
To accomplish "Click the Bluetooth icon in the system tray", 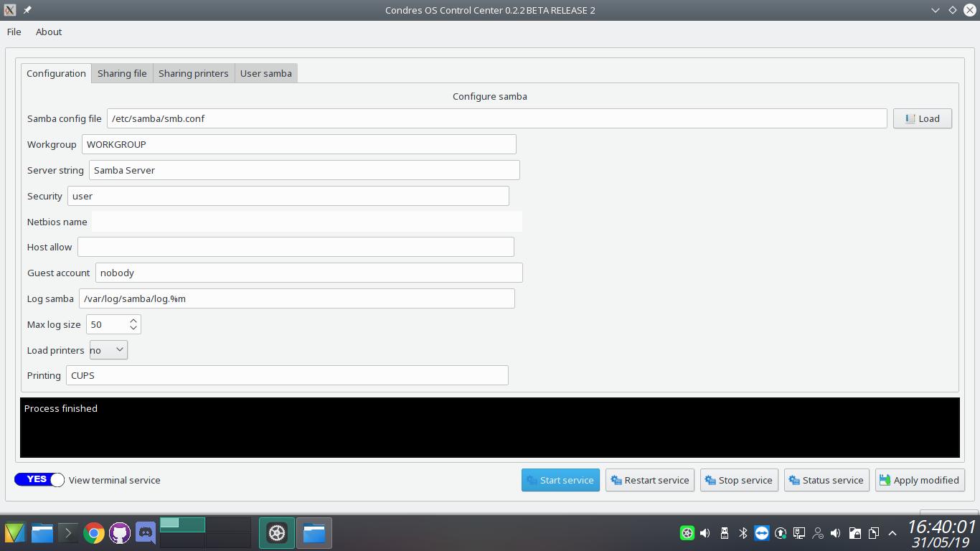I will [x=743, y=533].
